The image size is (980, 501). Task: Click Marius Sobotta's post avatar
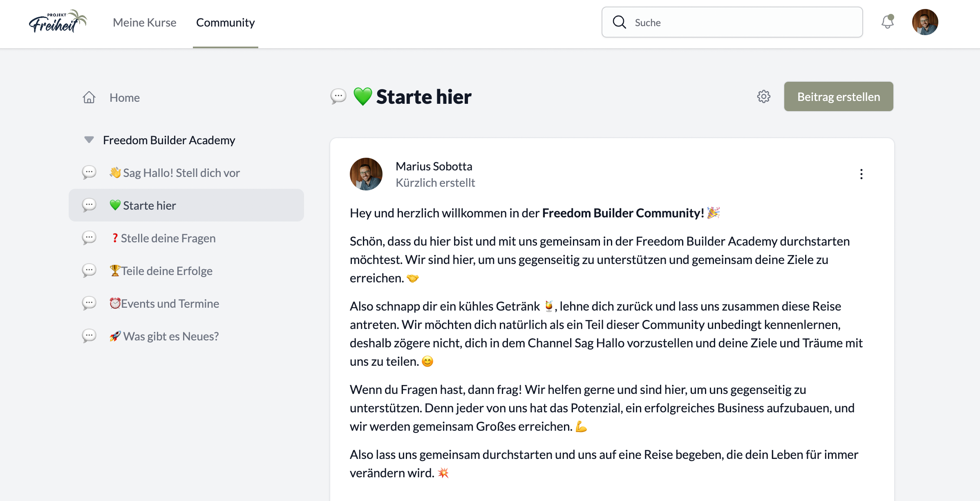point(366,174)
